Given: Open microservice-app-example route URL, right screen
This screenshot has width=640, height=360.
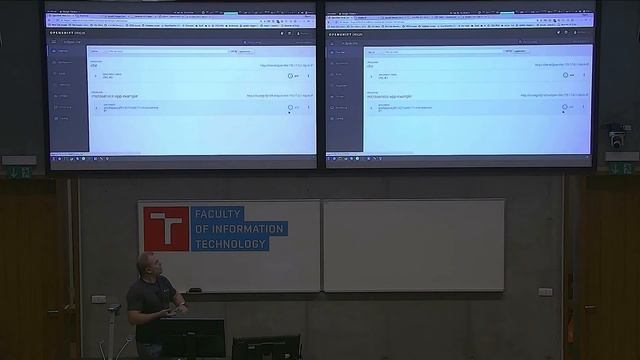Looking at the screenshot, I should pyautogui.click(x=554, y=95).
